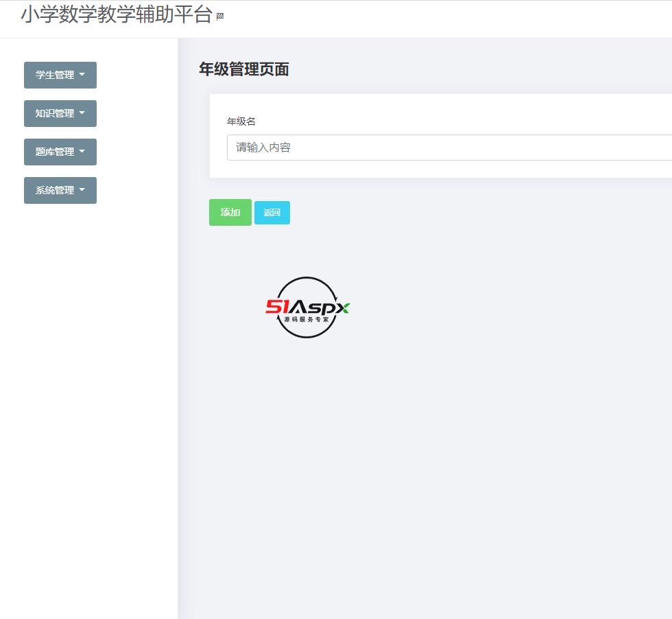Click the caret icon on the 知识管理 button
Screen dimensions: 672x619
[x=83, y=113]
